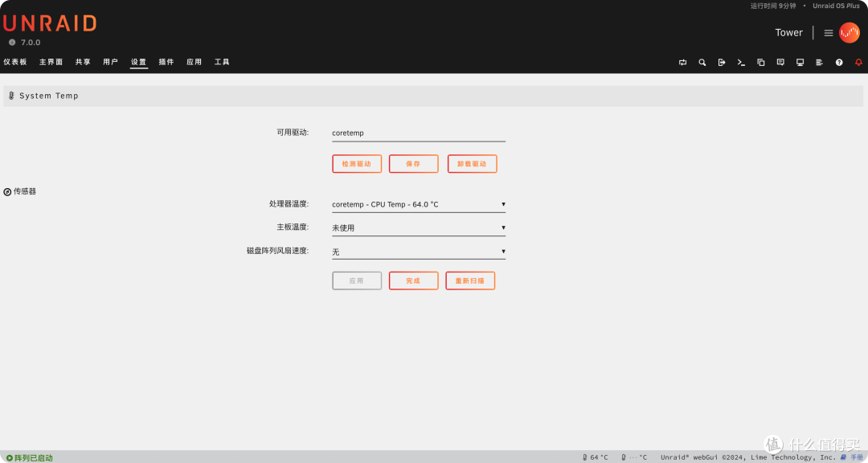Open the 共享 shares tab

click(83, 62)
